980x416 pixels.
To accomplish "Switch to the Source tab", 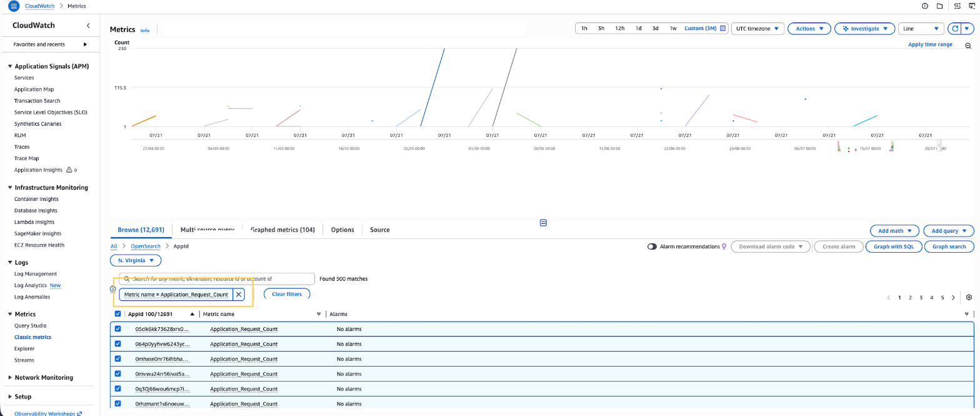I will point(379,230).
